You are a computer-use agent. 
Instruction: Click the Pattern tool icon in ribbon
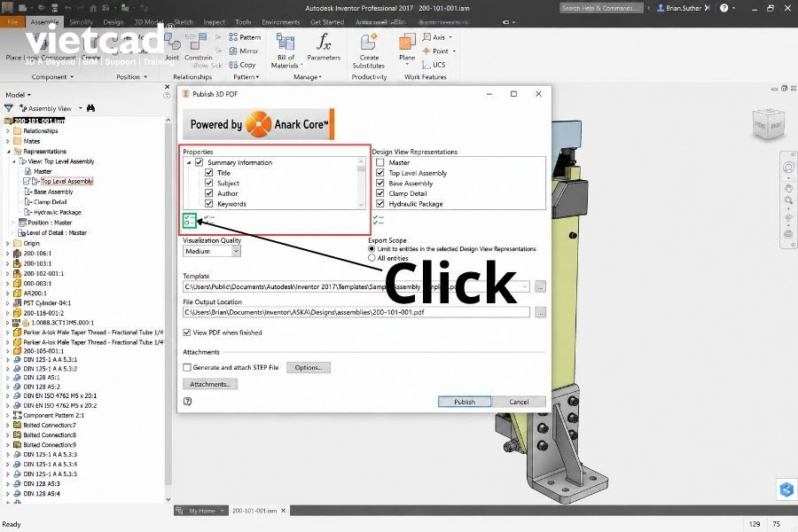pos(233,37)
